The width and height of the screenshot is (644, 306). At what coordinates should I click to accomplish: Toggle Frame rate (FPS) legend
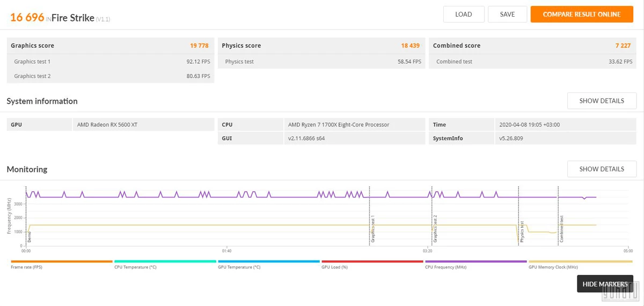(x=62, y=264)
